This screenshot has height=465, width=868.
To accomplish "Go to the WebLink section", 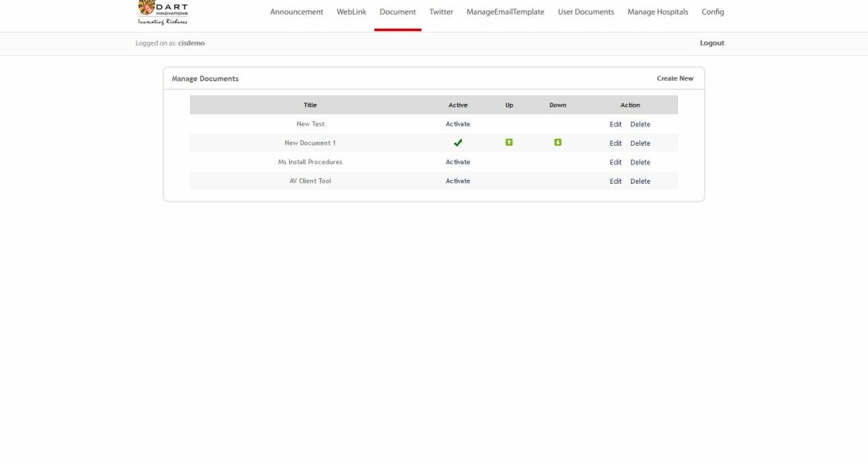I will click(351, 12).
